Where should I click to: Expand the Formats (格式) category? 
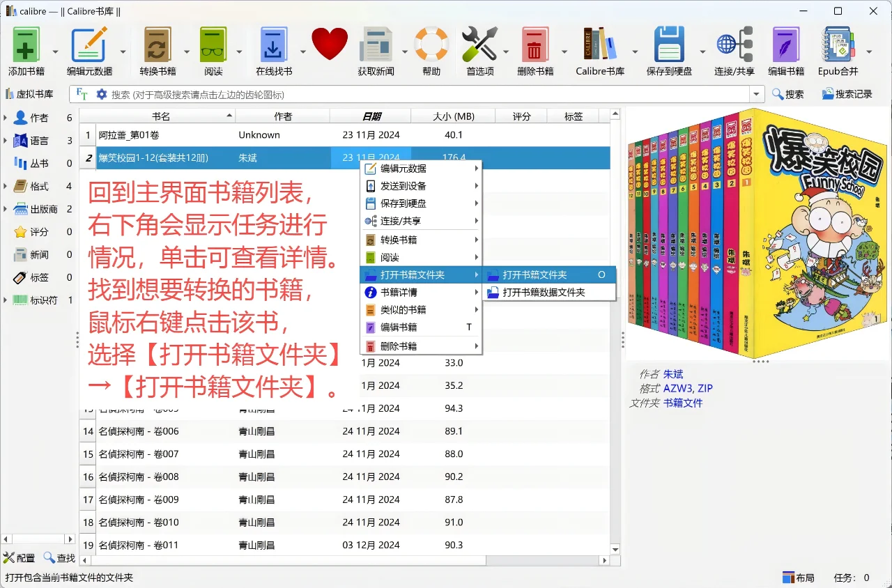[6, 186]
